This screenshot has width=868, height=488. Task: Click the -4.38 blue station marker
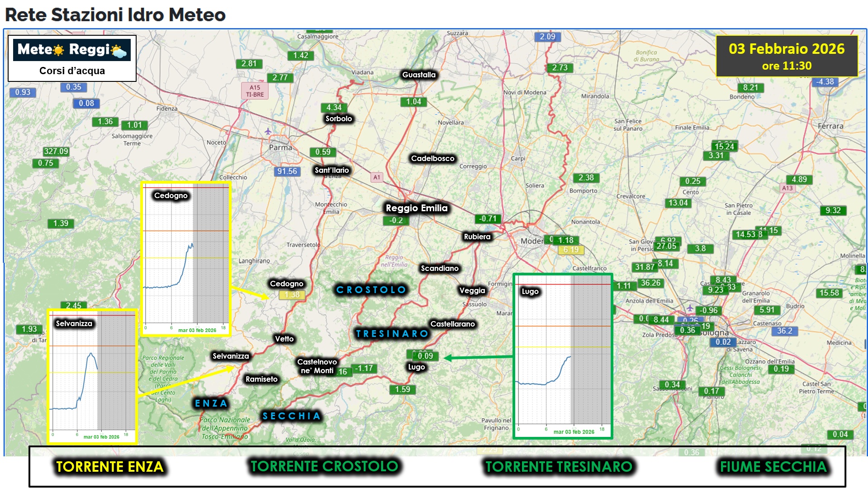click(825, 82)
